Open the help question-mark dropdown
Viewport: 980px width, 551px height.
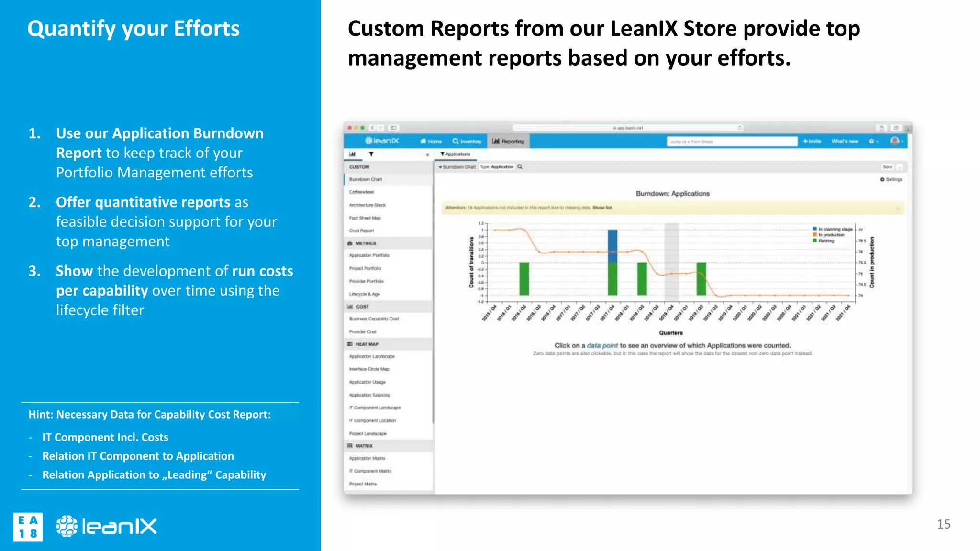pos(873,141)
